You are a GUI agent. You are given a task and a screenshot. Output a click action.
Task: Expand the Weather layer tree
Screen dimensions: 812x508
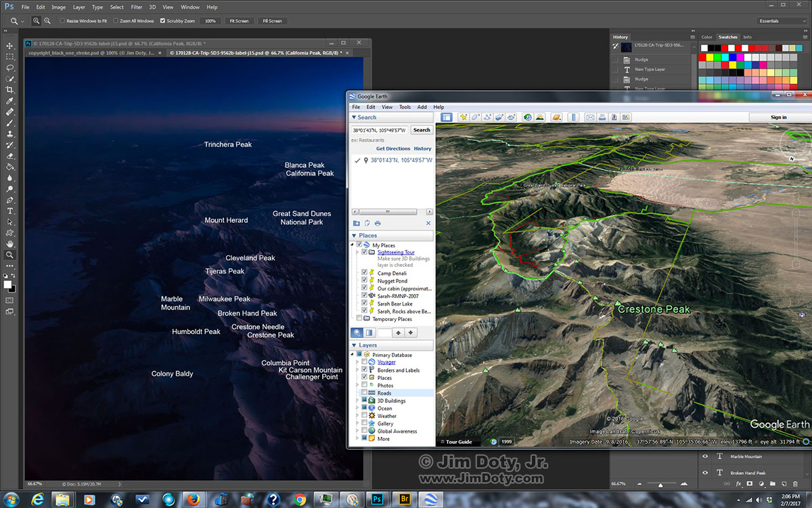point(358,416)
